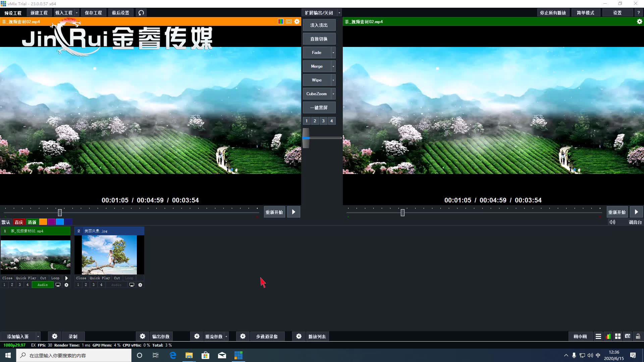Select the 美丽风景.jpg input thumbnail
The width and height of the screenshot is (644, 362).
(109, 255)
